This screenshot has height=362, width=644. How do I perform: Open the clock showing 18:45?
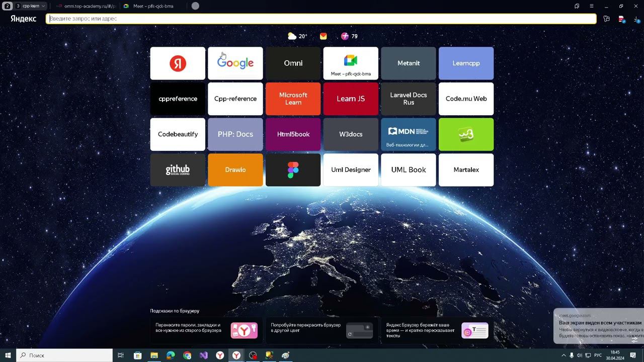(615, 355)
